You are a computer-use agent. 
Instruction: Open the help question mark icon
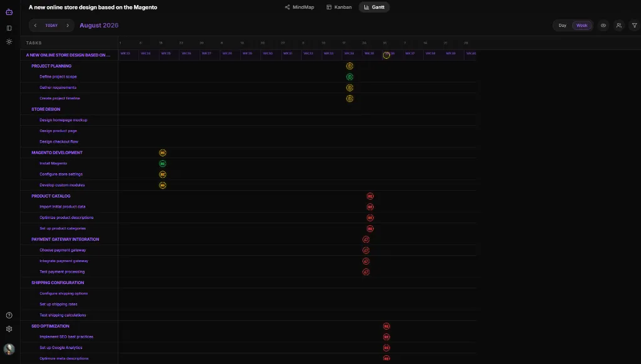pos(9,315)
